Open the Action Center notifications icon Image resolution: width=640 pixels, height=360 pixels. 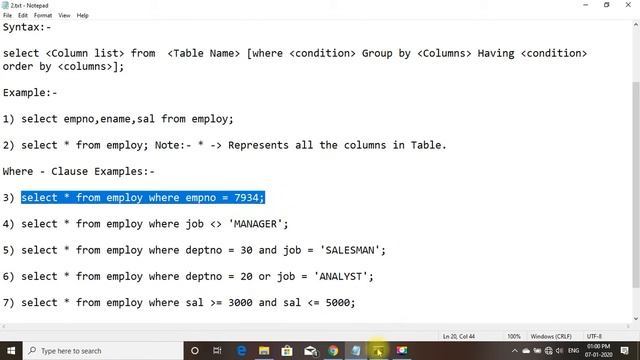pos(624,351)
